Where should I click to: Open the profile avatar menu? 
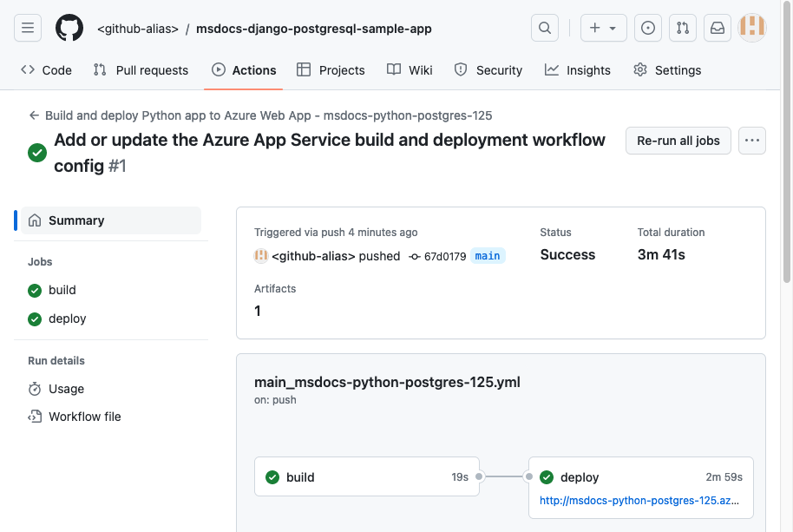tap(751, 27)
